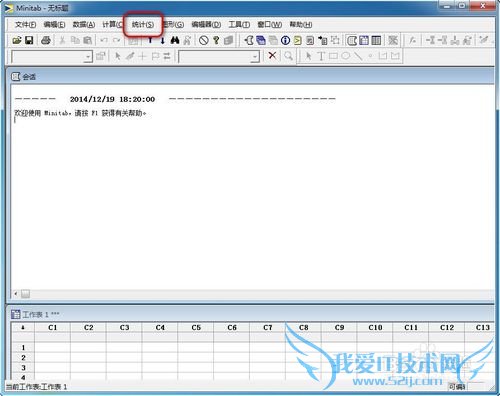Click the Redo arrow icon
This screenshot has width=500, height=396.
(x=117, y=40)
